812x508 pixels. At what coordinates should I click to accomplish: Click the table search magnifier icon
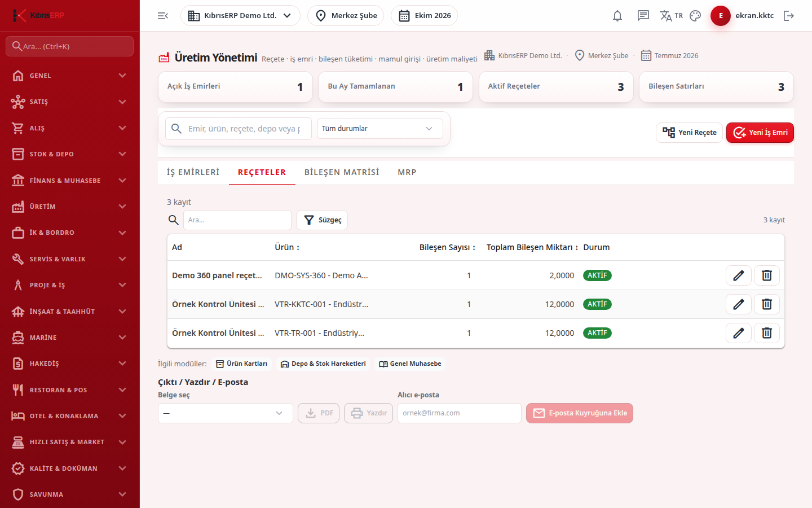pyautogui.click(x=174, y=220)
